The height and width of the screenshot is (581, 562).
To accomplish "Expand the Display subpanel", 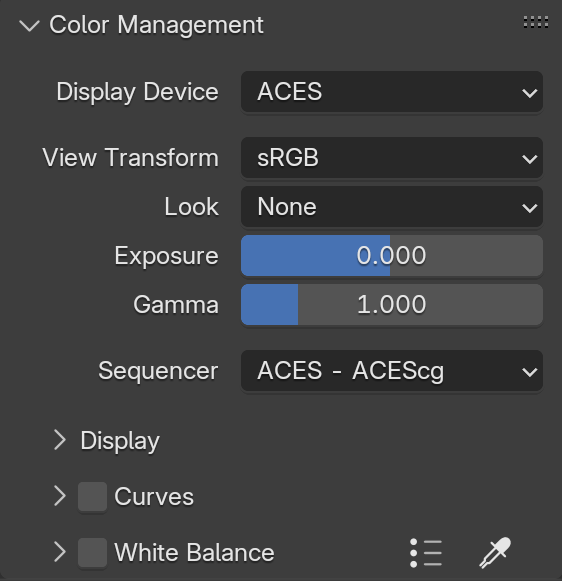I will pyautogui.click(x=107, y=440).
